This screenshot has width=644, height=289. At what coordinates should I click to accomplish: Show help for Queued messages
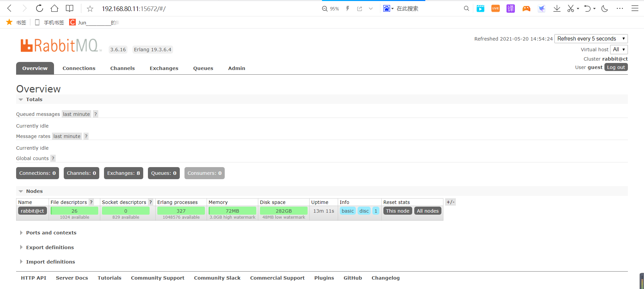click(96, 114)
